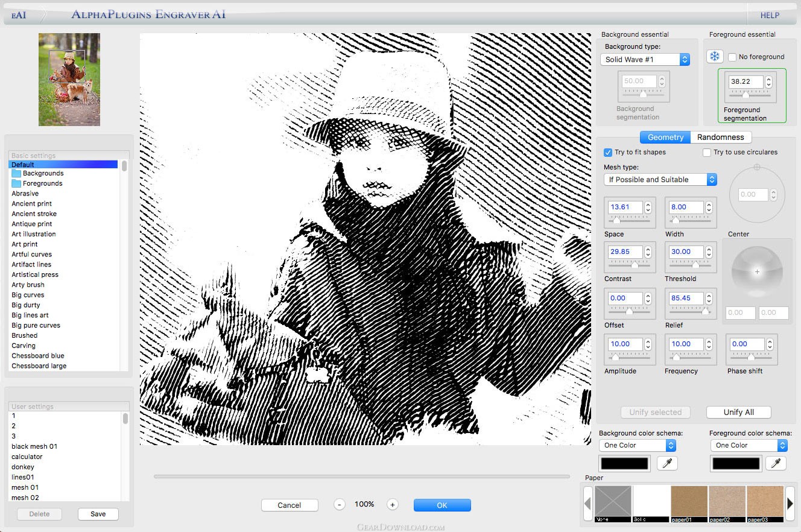Viewport: 801px width, 532px height.
Task: Click the snowflake freeze icon
Action: coord(715,57)
